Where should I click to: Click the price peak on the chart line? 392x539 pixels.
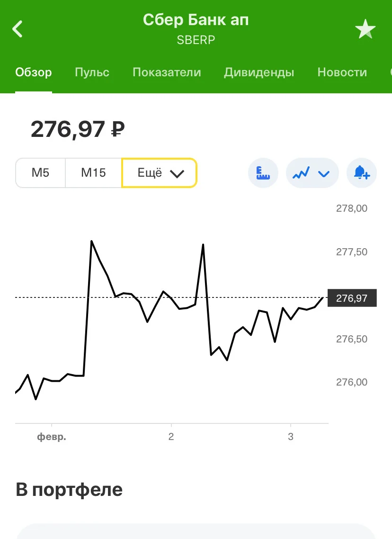(91, 242)
